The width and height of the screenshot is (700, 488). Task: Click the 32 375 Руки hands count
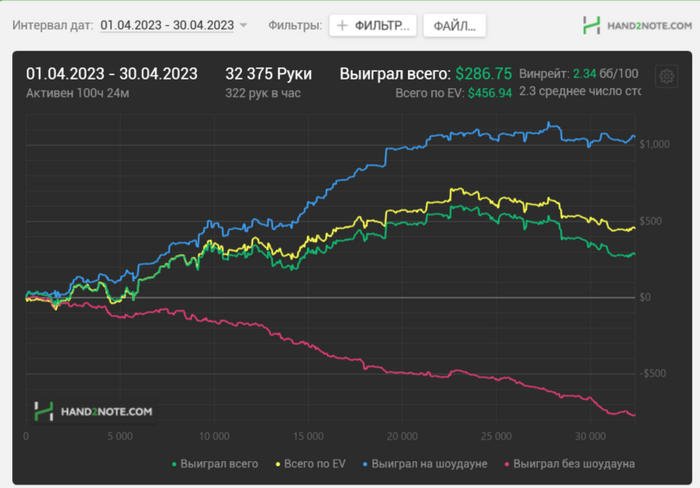[268, 74]
